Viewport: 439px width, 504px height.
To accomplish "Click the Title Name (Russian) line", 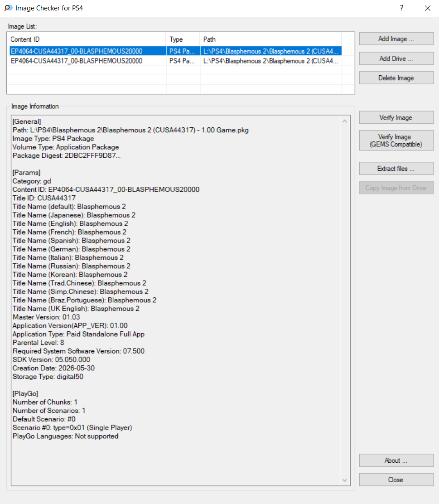I will click(71, 266).
